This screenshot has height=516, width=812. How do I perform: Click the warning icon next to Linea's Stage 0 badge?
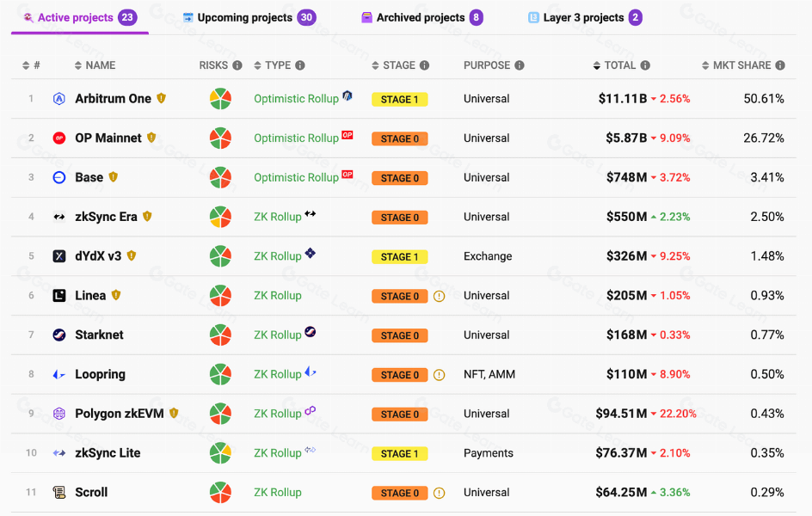pos(440,295)
